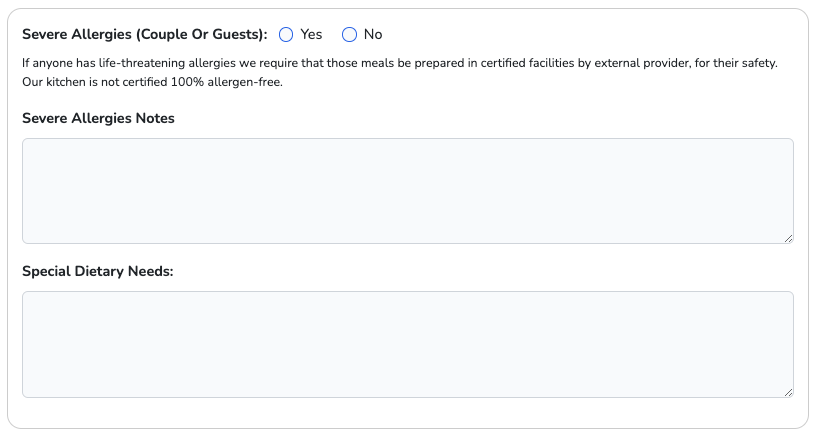
Task: Focus the Special Dietary Needs text area
Action: click(408, 344)
